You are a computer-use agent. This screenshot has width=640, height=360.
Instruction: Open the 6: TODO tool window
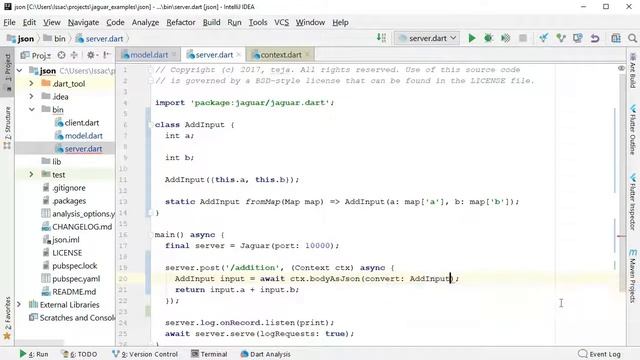79,354
